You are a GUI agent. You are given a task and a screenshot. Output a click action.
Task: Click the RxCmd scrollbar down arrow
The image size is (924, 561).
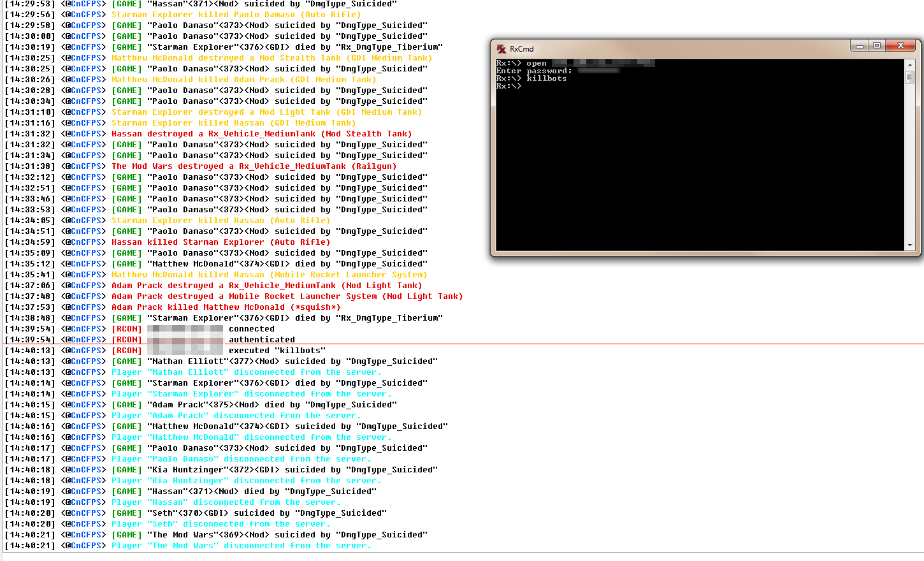[910, 245]
